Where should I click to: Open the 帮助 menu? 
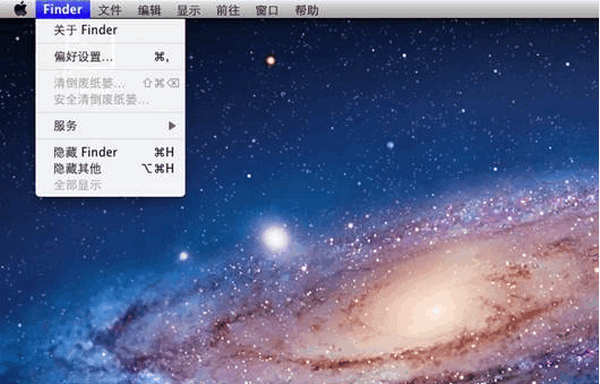pyautogui.click(x=307, y=10)
